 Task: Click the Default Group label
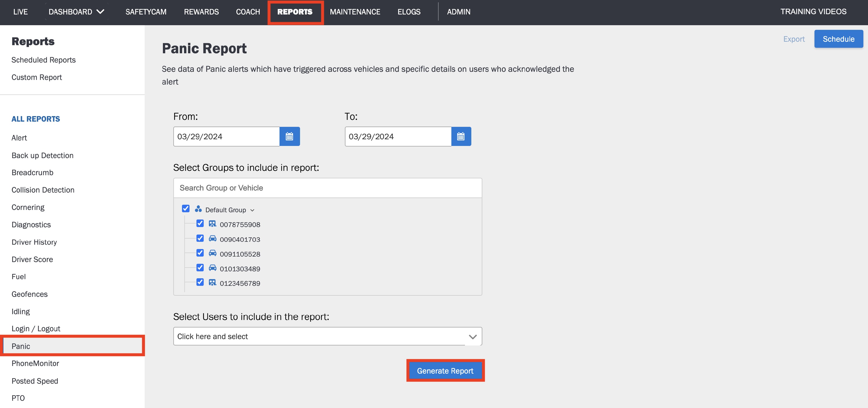click(x=225, y=210)
